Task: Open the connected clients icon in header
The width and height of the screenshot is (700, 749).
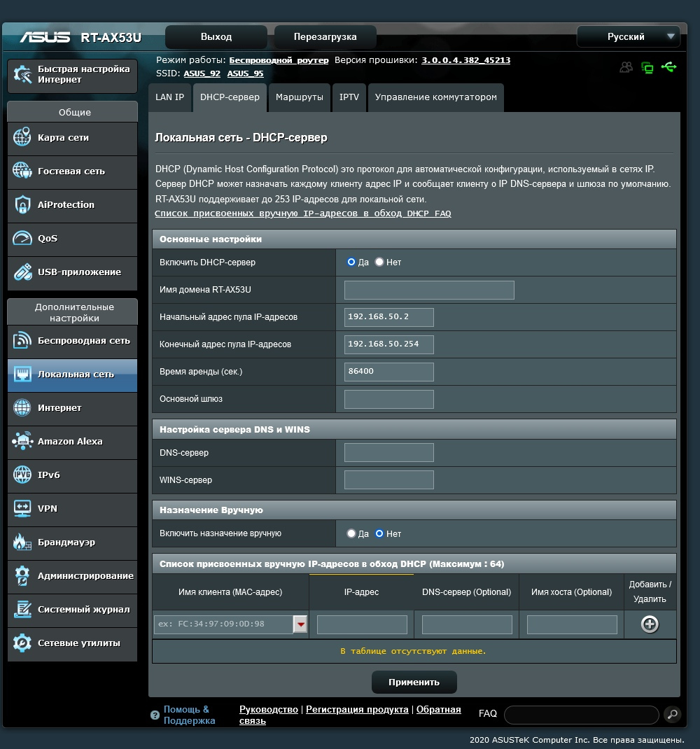Action: [x=626, y=67]
